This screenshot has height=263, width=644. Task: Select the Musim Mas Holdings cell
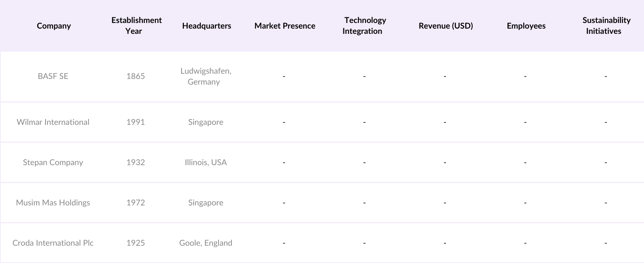(53, 203)
